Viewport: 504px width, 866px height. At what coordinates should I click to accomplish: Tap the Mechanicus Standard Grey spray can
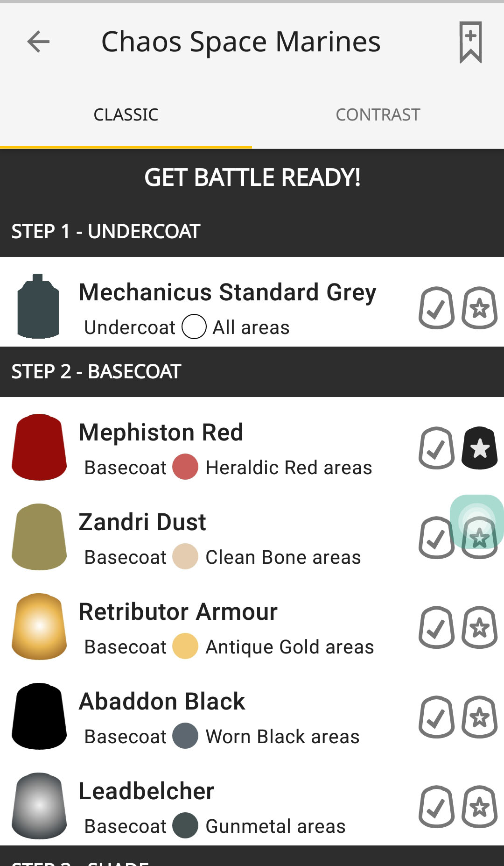38,306
